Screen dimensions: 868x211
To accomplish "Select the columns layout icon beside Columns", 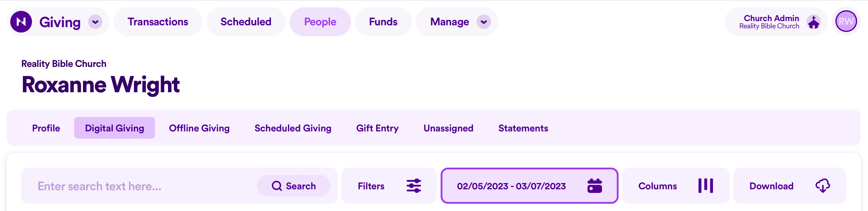I will tap(706, 185).
